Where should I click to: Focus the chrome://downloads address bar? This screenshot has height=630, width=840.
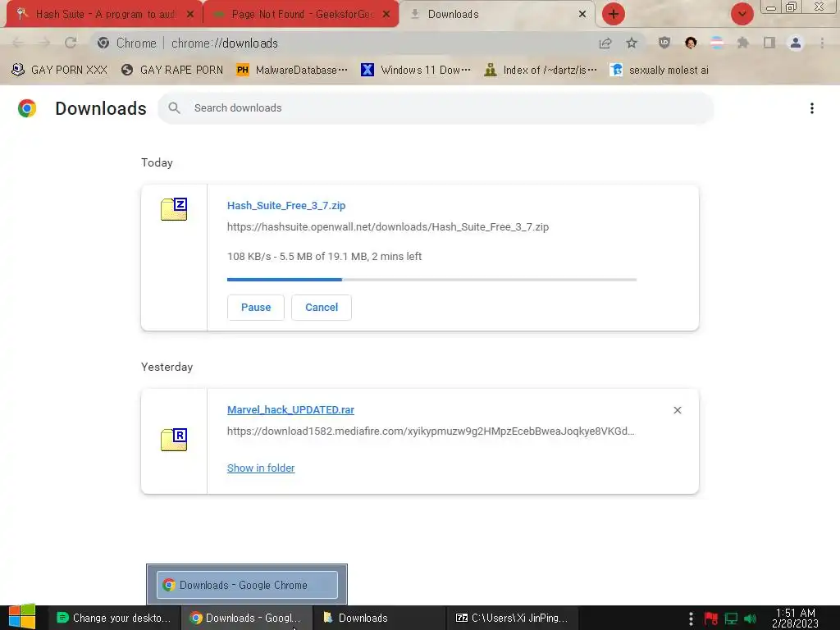point(343,43)
